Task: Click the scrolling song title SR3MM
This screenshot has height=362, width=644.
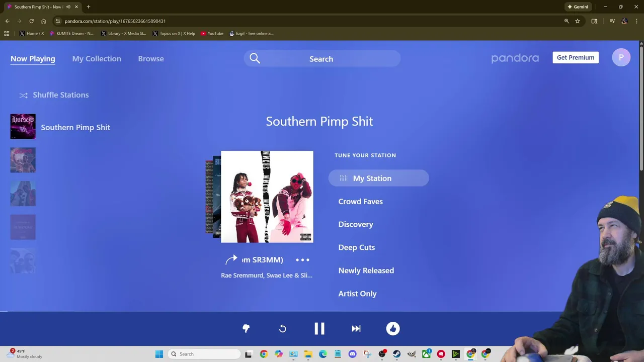Action: click(263, 260)
